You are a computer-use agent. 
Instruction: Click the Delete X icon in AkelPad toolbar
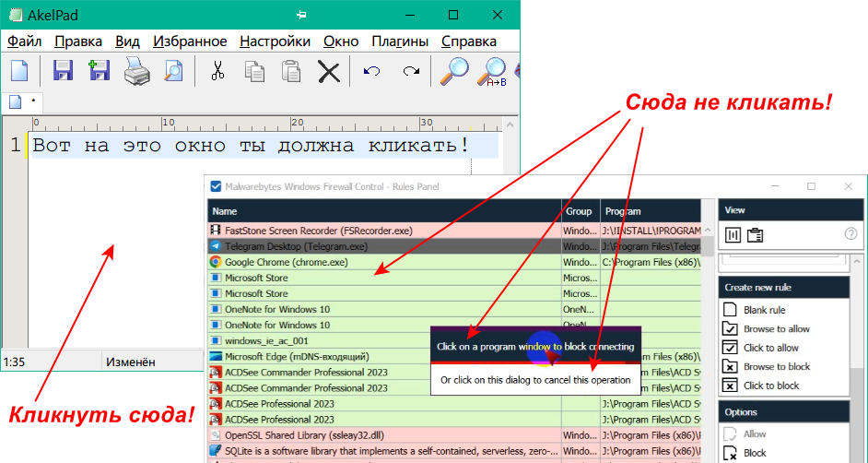coord(329,72)
